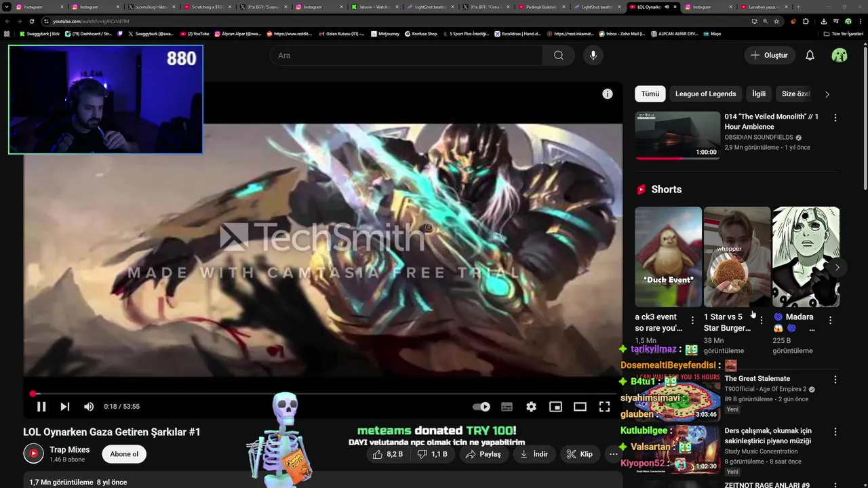Show the next Shorts with arrow
This screenshot has height=488, width=868.
pyautogui.click(x=837, y=267)
